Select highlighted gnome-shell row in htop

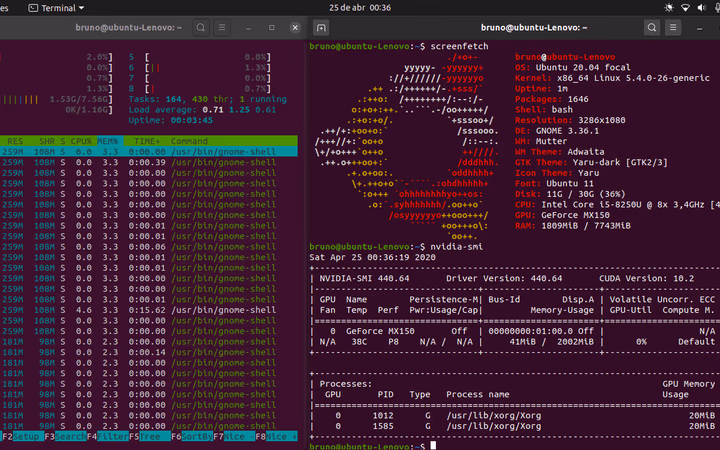click(x=149, y=152)
